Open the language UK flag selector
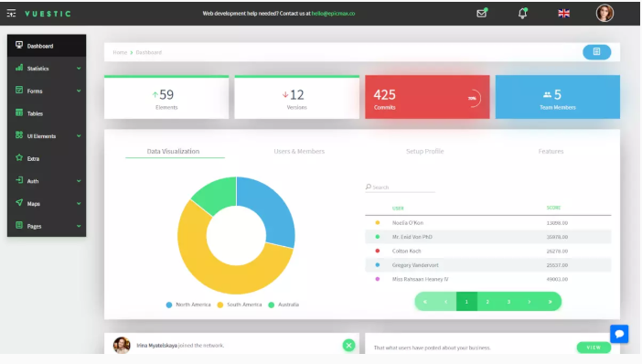Viewport: 642px width, 364px height. [563, 14]
